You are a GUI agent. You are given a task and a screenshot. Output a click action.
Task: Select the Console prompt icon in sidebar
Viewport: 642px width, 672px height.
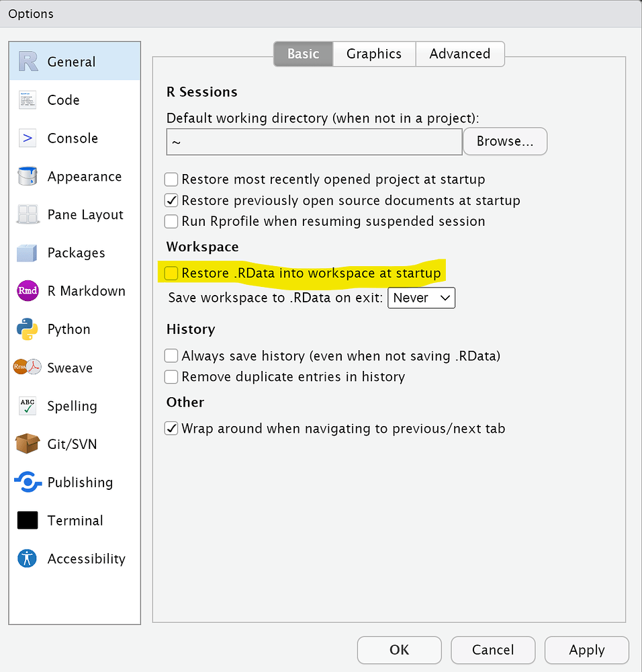click(28, 138)
